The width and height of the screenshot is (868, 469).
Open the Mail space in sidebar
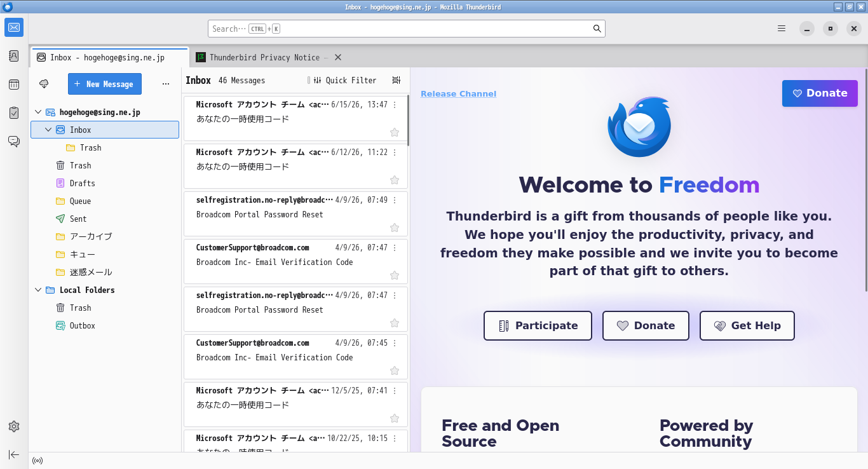(14, 27)
